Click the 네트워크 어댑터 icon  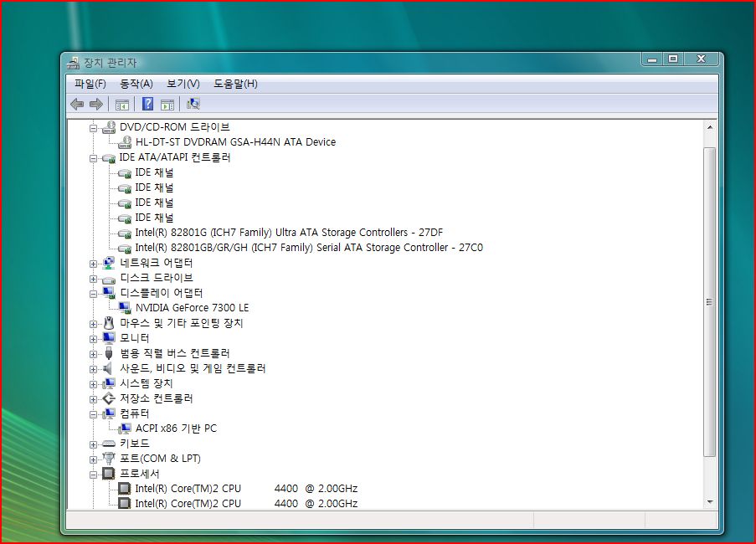(x=109, y=263)
